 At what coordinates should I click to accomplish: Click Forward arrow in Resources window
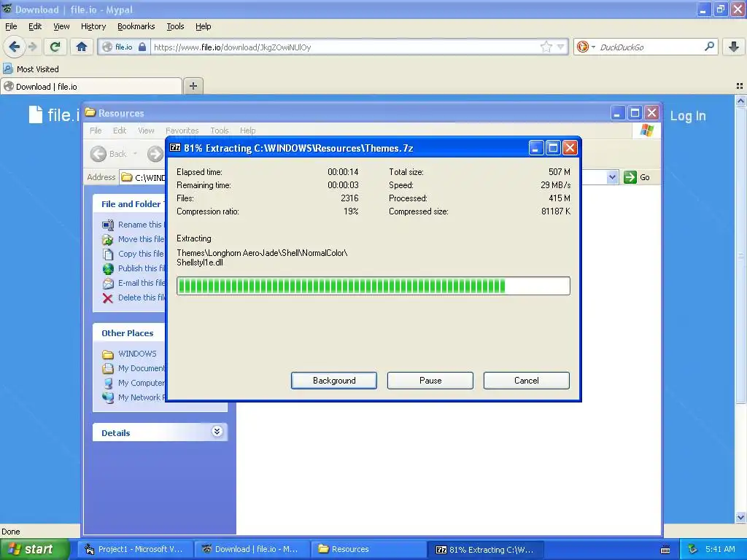tap(155, 154)
